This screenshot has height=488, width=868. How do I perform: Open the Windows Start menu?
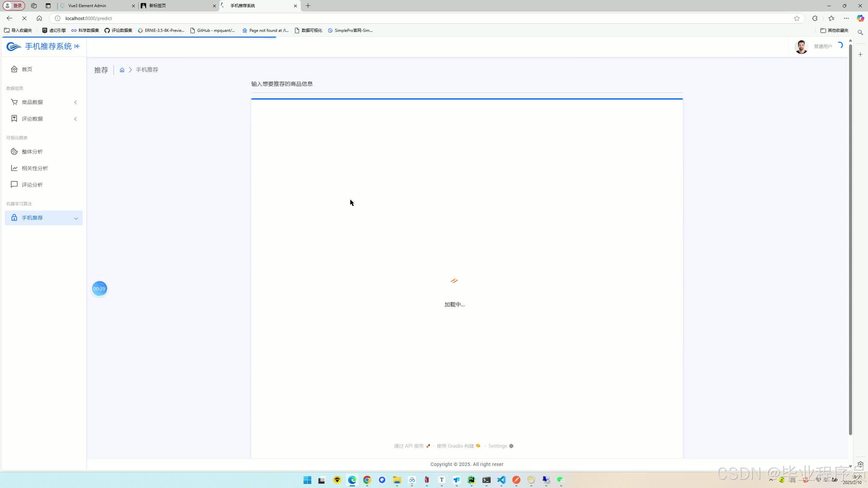[x=308, y=480]
